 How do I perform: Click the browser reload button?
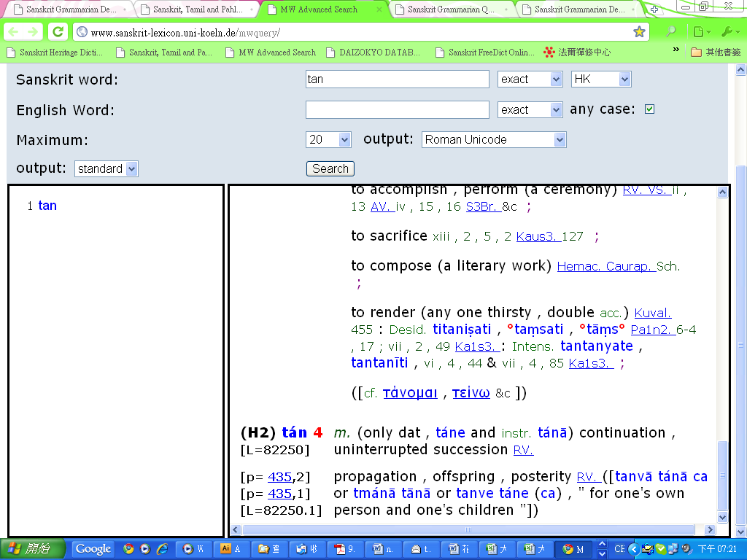point(58,32)
